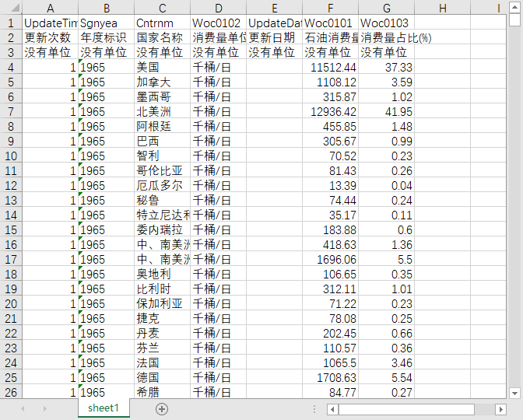Select country cell 捷克
The image size is (523, 420).
[162, 318]
